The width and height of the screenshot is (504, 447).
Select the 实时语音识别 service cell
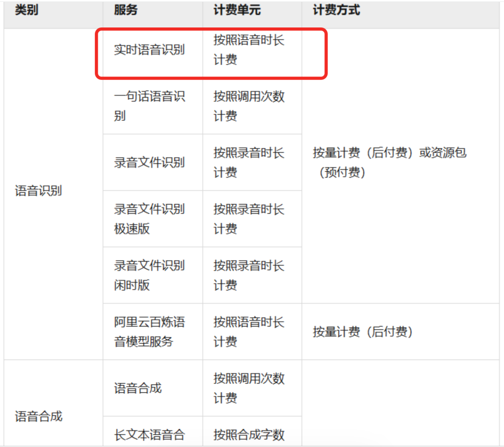point(149,50)
